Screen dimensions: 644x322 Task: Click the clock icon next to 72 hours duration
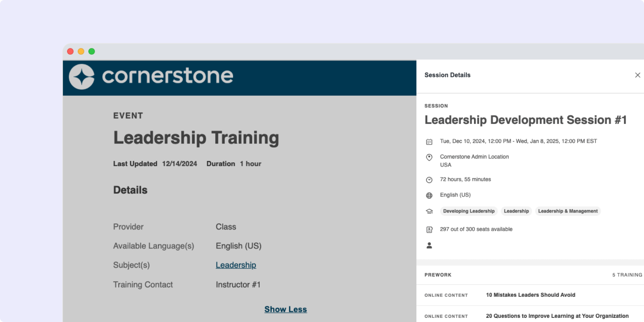pos(429,180)
